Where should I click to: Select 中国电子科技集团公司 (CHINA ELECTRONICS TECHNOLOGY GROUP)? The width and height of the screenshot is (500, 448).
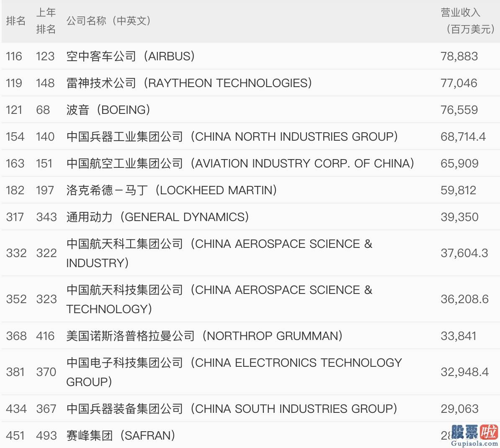point(234,372)
